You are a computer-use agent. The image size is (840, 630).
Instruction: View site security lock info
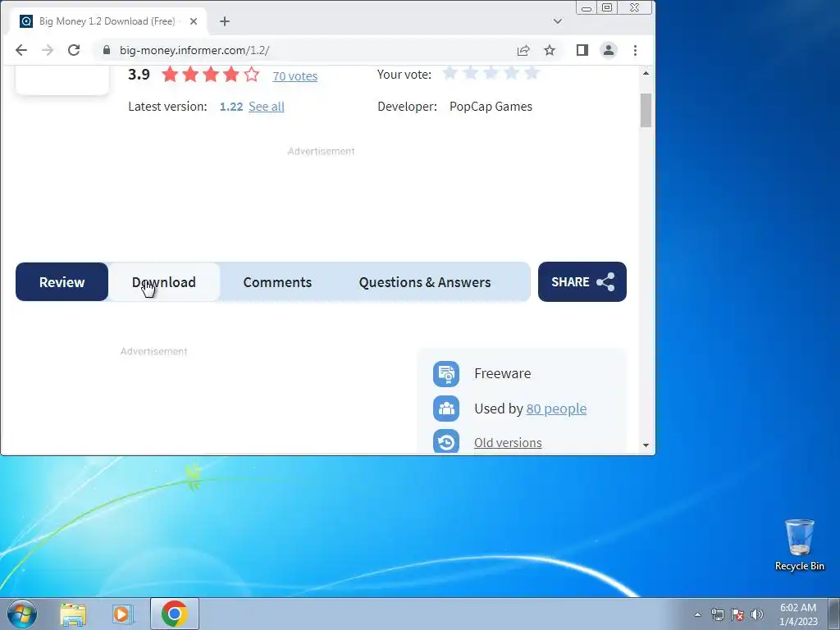tap(107, 50)
